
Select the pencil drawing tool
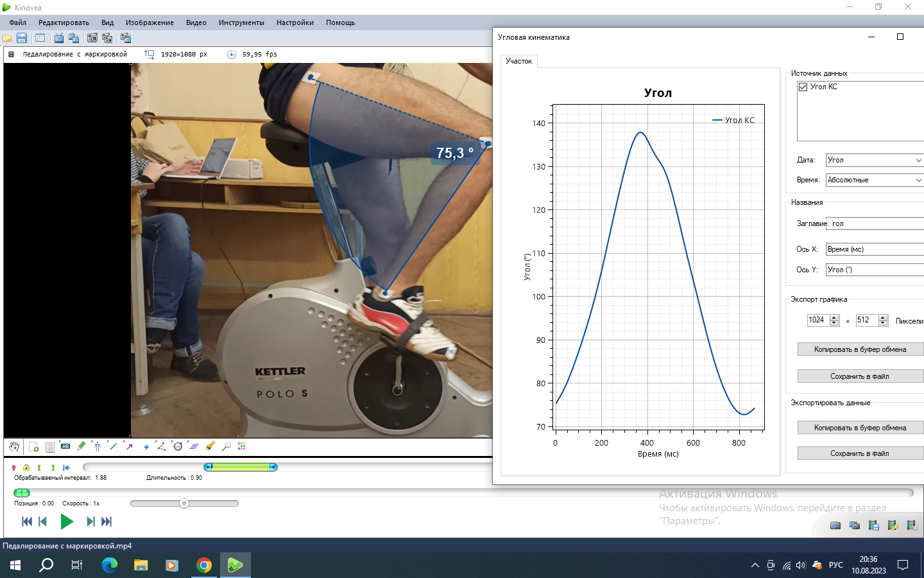click(x=81, y=446)
